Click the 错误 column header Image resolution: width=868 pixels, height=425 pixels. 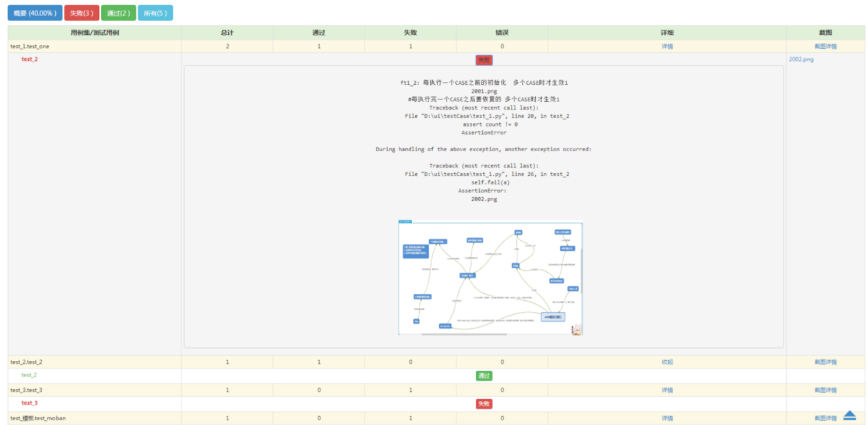tap(502, 33)
